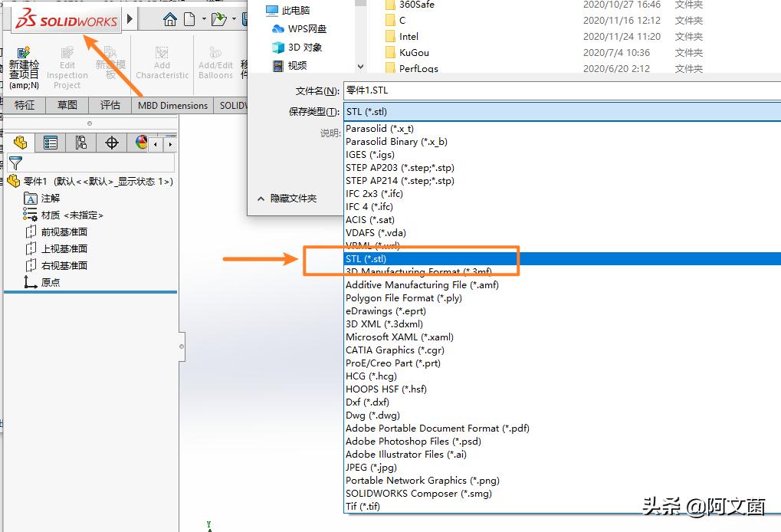
Task: Select 材质 <未指定> material item
Action: pyautogui.click(x=64, y=215)
